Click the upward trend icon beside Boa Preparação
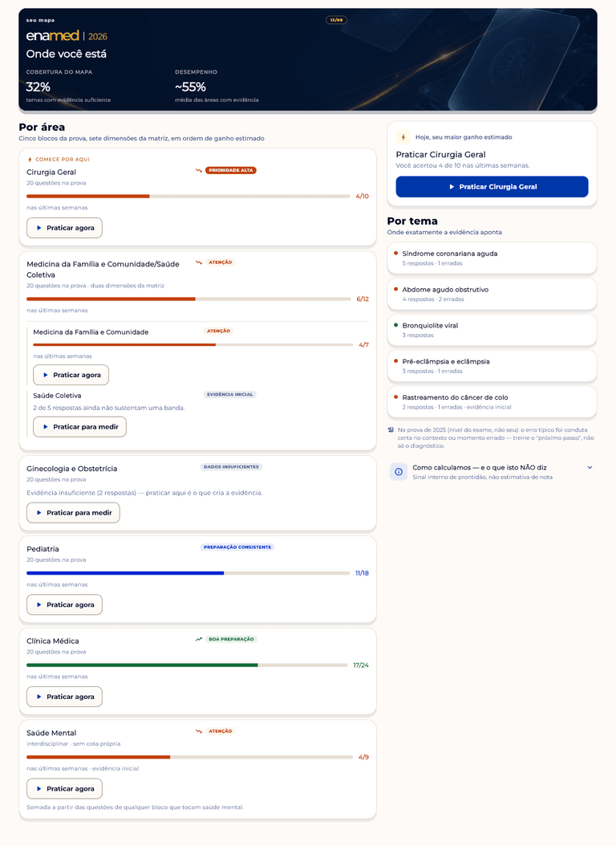The image size is (616, 846). (199, 639)
